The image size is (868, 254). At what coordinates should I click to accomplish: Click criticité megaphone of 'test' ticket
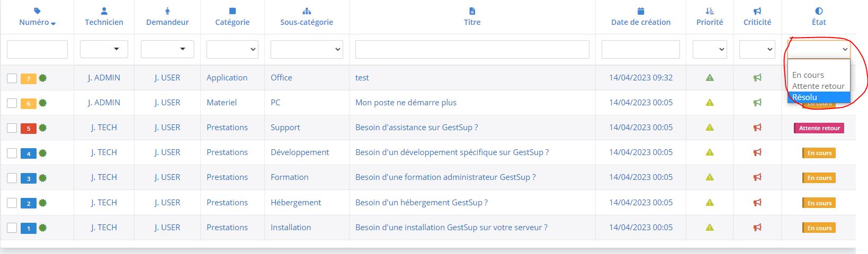coord(757,78)
